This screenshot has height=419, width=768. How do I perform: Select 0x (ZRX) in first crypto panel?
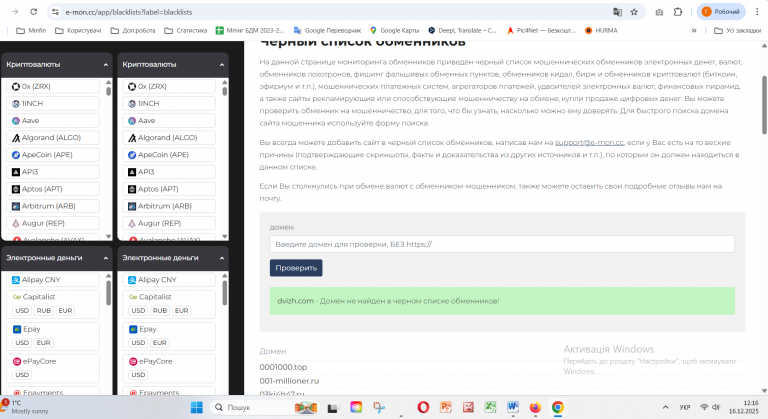53,86
